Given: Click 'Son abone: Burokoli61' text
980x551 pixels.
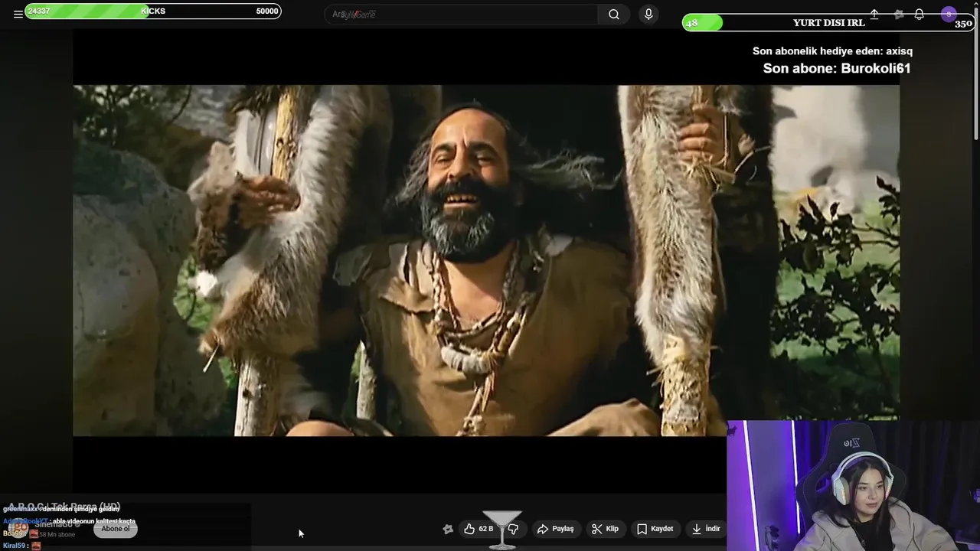Looking at the screenshot, I should point(836,68).
